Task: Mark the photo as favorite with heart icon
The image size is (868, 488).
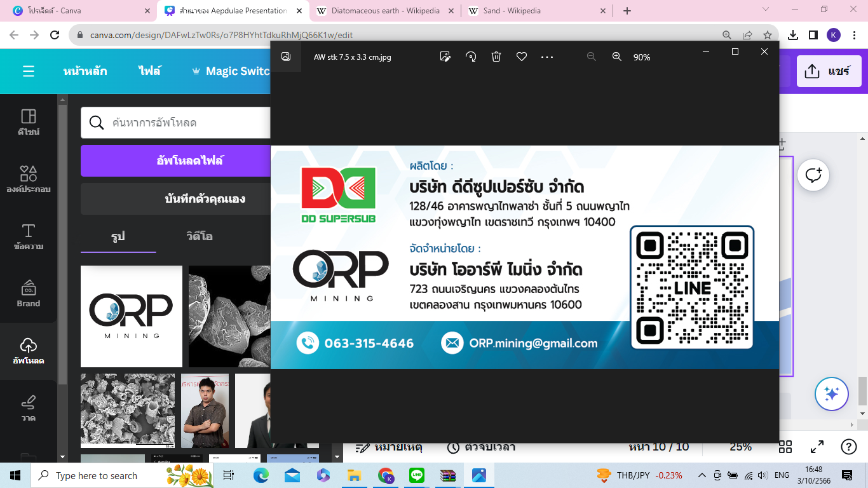Action: coord(522,57)
